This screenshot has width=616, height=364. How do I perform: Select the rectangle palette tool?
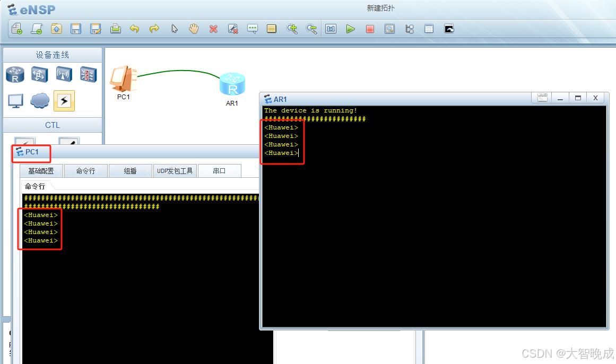pyautogui.click(x=272, y=29)
